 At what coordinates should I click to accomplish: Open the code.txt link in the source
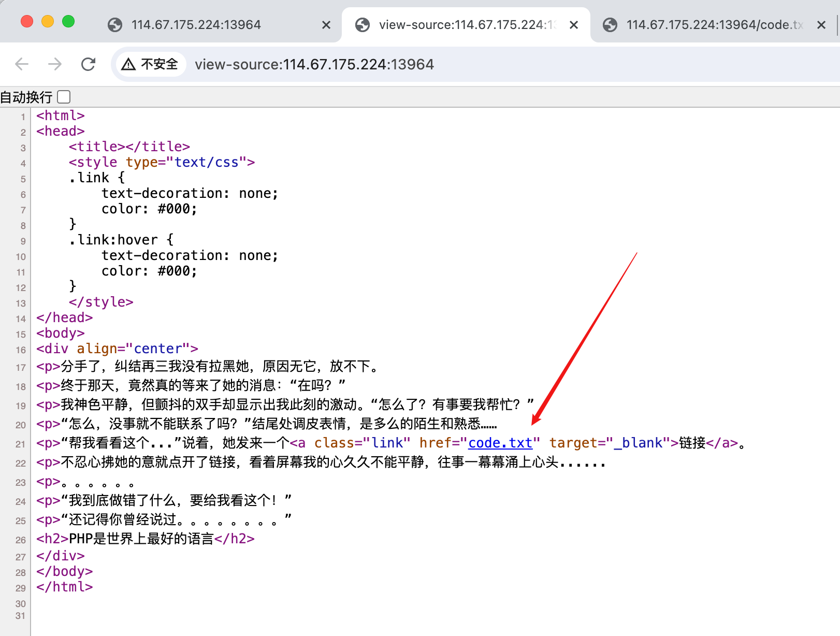coord(499,443)
